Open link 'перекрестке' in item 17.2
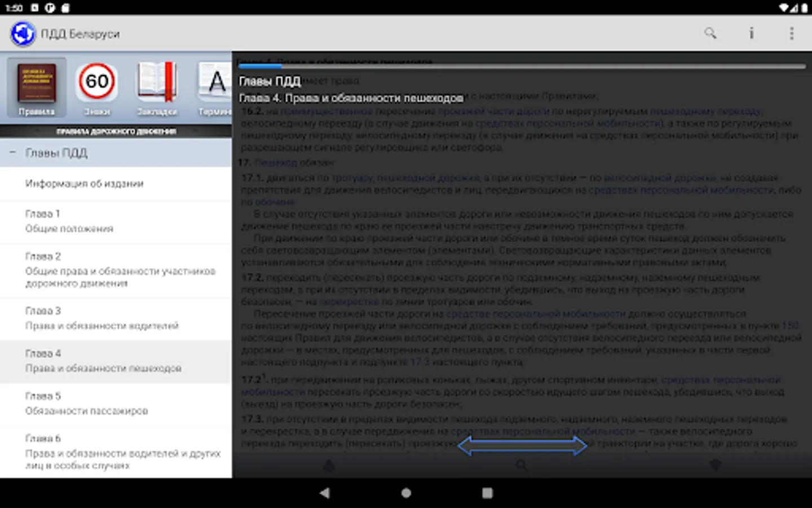 click(348, 302)
